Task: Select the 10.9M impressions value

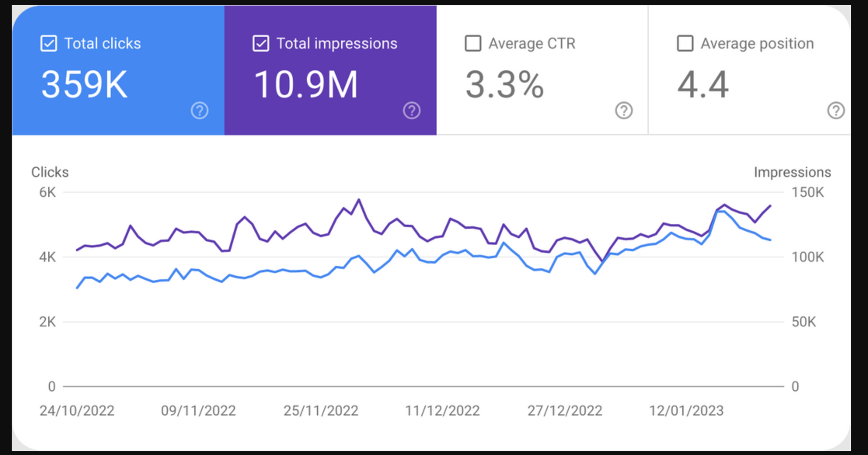Action: (305, 84)
